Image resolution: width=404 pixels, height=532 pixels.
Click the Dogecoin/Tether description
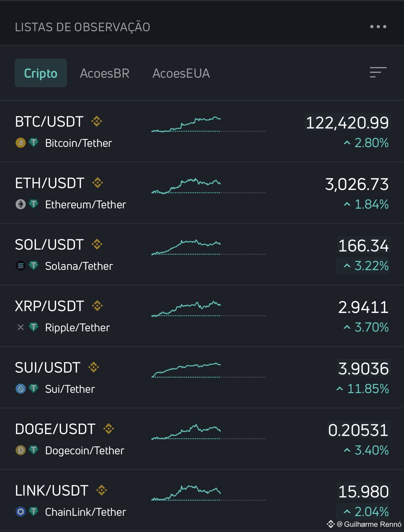(x=85, y=451)
